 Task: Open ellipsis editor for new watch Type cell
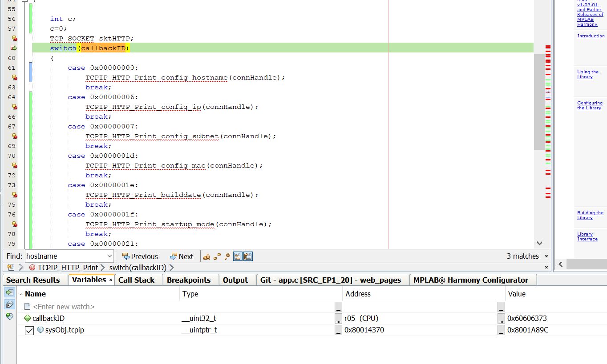[x=339, y=307]
